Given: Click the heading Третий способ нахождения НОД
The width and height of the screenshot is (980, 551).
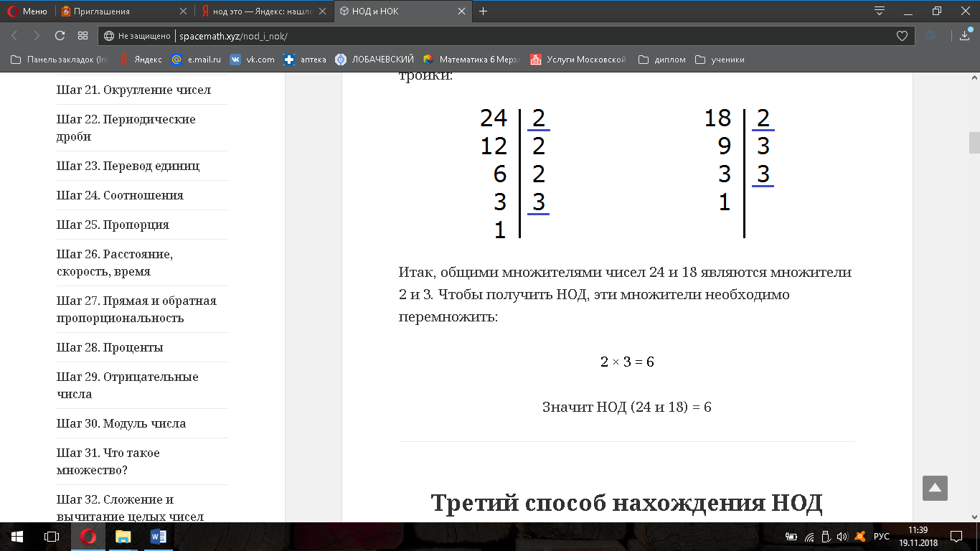Looking at the screenshot, I should pos(627,503).
